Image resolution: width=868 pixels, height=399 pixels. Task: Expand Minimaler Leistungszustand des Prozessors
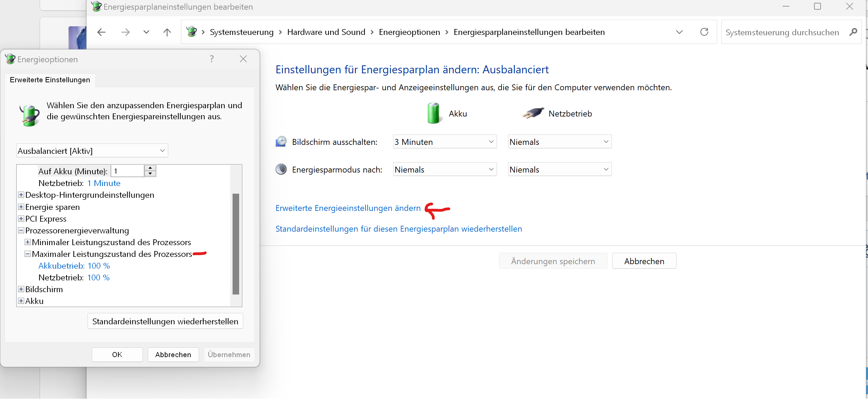click(x=28, y=242)
